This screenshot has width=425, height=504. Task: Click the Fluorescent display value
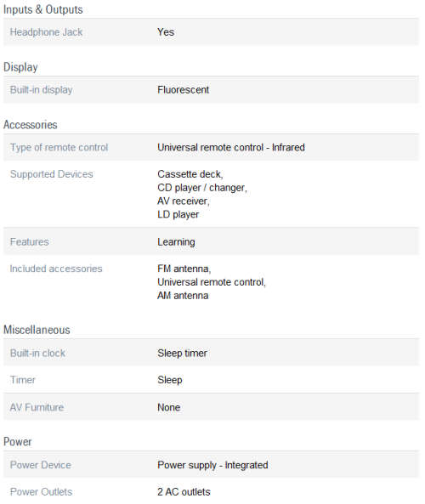(x=184, y=90)
